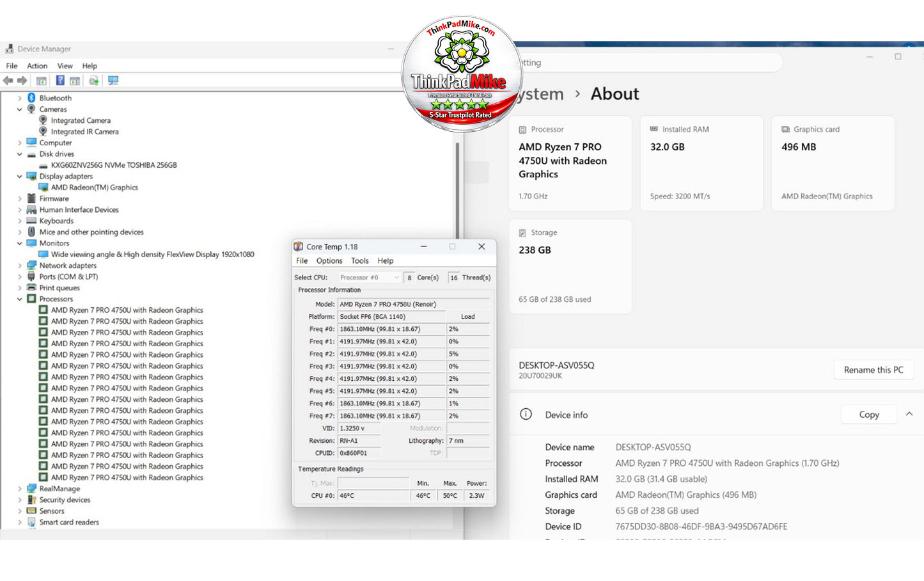Select the FlexView Display monitor icon

[43, 254]
